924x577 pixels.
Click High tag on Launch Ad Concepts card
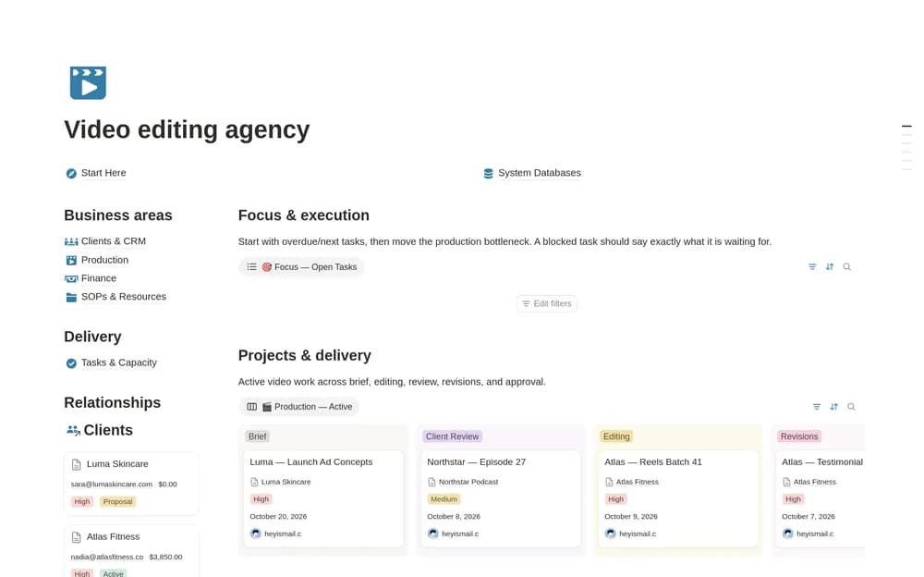[x=261, y=499]
